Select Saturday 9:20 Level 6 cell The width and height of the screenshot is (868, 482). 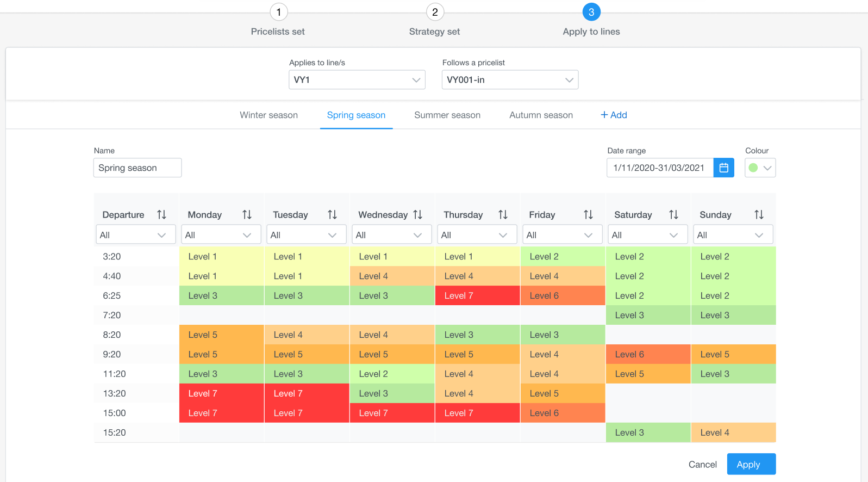pyautogui.click(x=648, y=354)
